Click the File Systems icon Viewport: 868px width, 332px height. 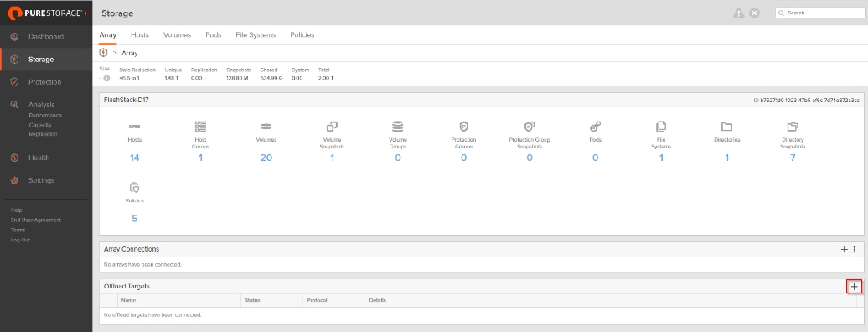pos(661,127)
